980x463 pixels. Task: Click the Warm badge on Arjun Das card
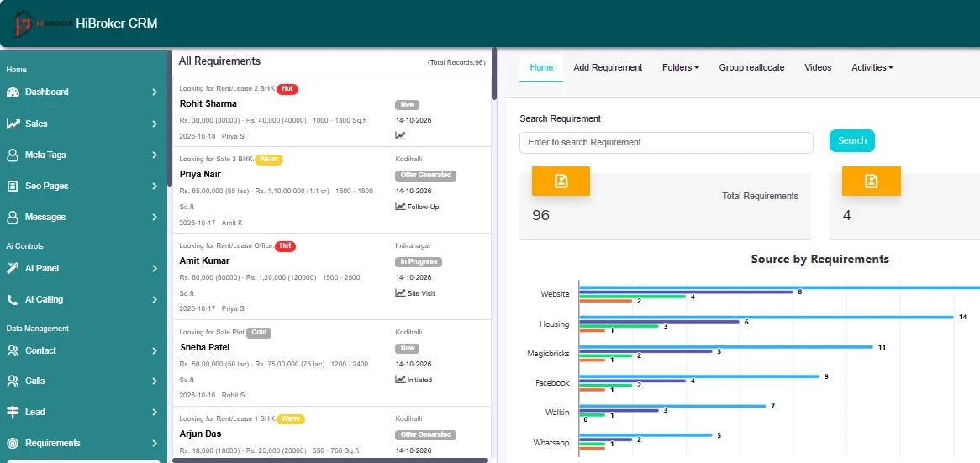(x=291, y=418)
